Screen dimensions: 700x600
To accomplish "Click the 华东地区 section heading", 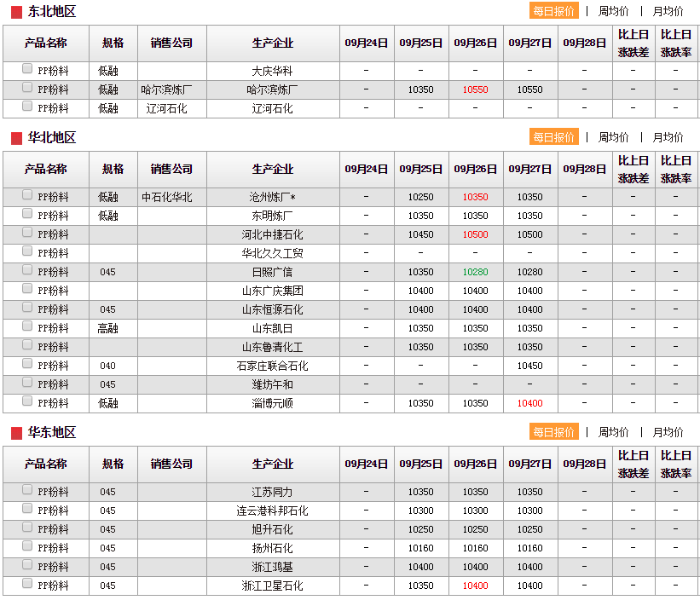I will click(x=52, y=433).
